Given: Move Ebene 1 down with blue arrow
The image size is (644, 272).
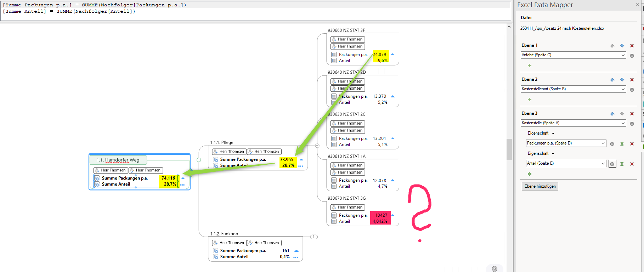Looking at the screenshot, I should click(622, 46).
